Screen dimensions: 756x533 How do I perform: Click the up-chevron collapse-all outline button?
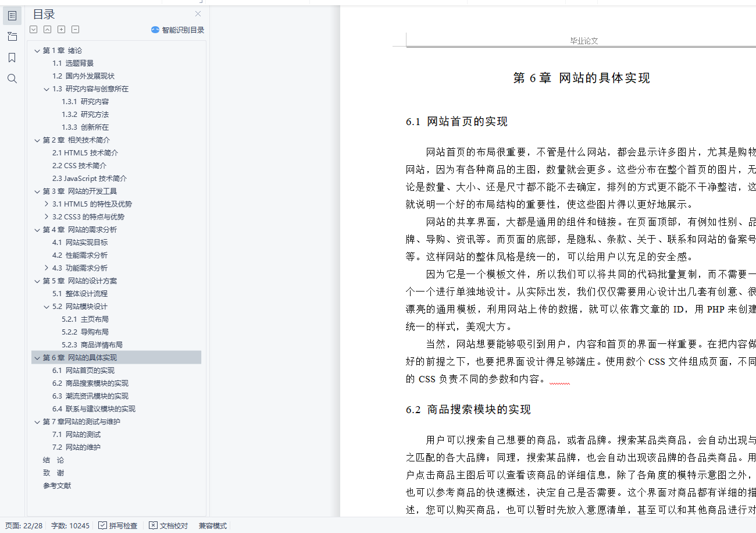(x=48, y=30)
